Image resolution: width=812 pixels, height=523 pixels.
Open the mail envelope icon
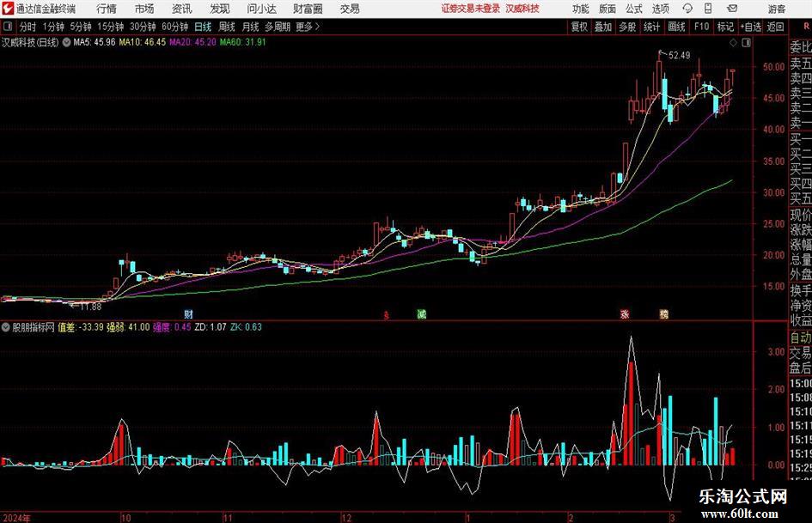point(732,9)
